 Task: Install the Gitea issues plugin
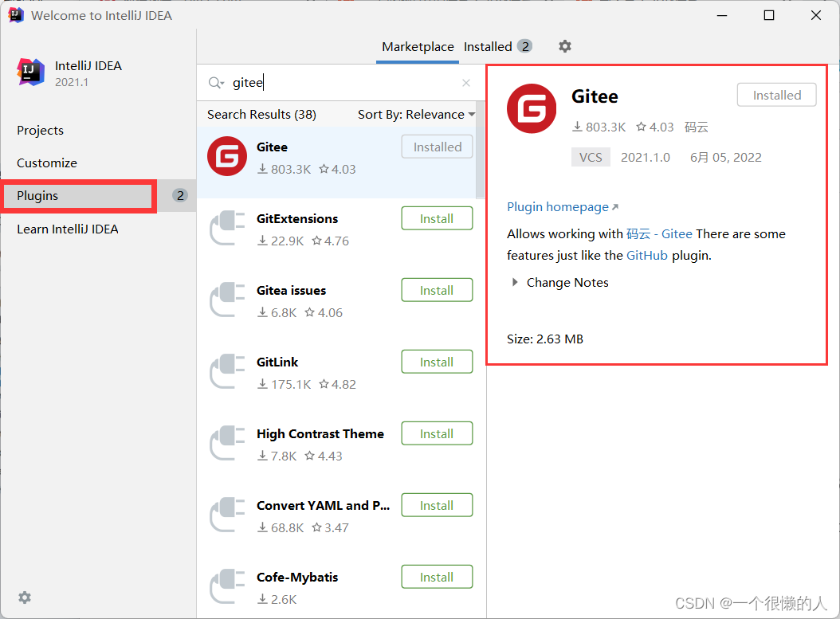coord(437,290)
